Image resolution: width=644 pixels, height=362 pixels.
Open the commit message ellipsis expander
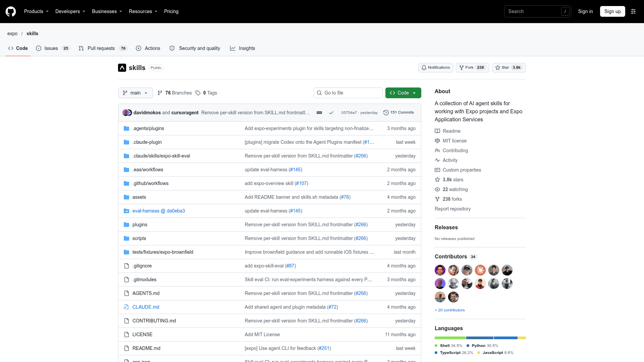(319, 113)
